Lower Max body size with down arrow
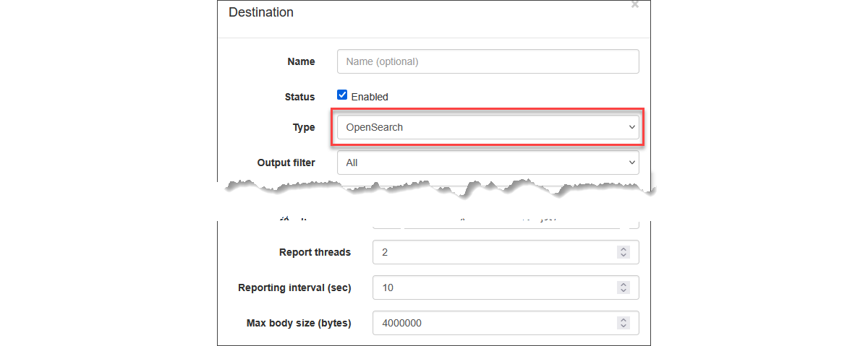 [624, 326]
